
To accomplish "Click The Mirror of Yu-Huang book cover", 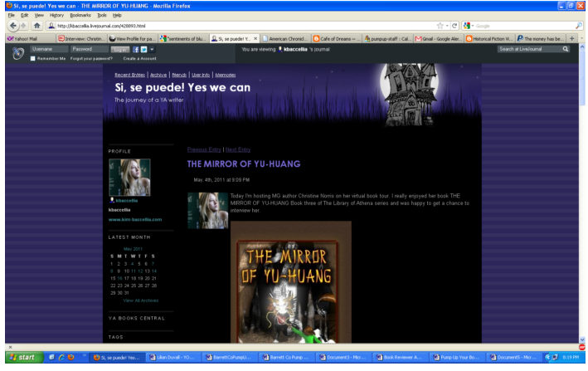I will (x=290, y=281).
